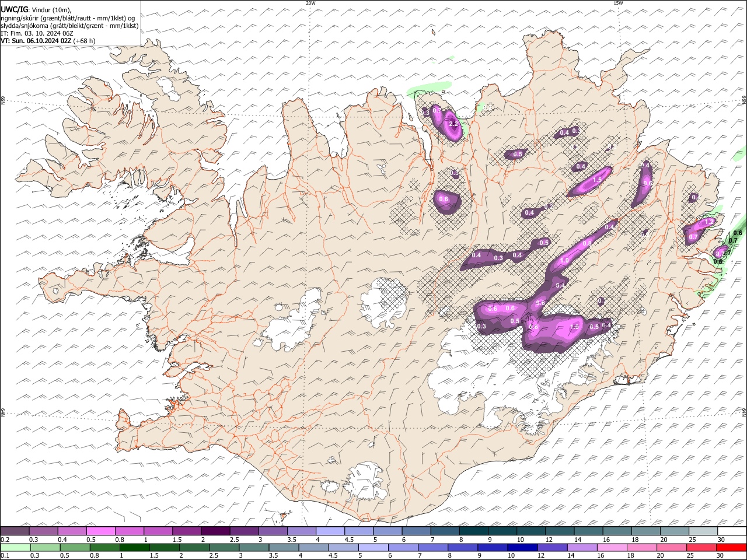Image resolution: width=747 pixels, height=560 pixels.
Task: Pick upper purple swatch between 1 and 1.5
Action: (x=158, y=531)
